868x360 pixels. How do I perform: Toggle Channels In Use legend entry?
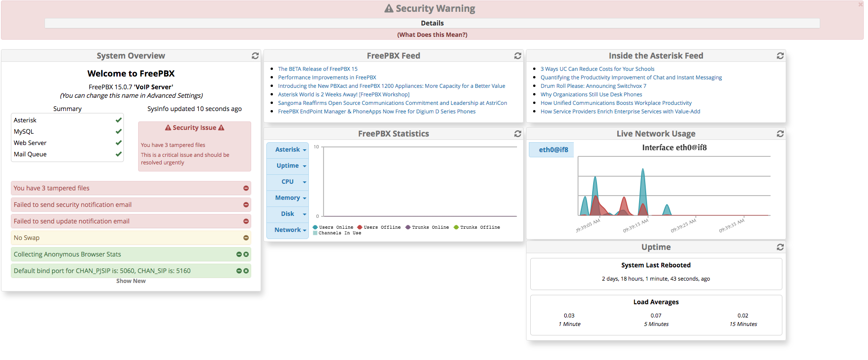pyautogui.click(x=337, y=233)
